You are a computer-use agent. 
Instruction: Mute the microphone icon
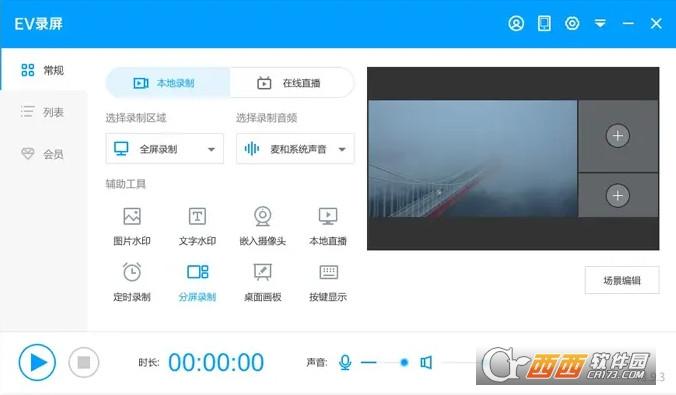click(345, 362)
